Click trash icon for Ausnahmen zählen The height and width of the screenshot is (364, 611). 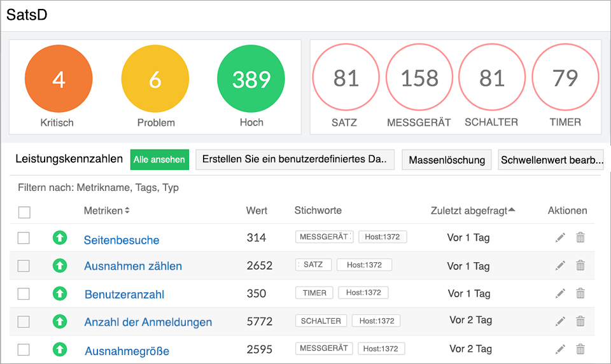pyautogui.click(x=580, y=265)
